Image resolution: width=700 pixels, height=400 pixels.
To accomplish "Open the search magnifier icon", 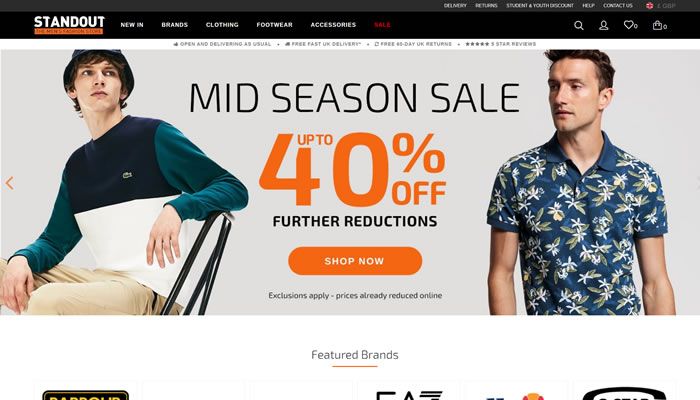I will point(579,25).
